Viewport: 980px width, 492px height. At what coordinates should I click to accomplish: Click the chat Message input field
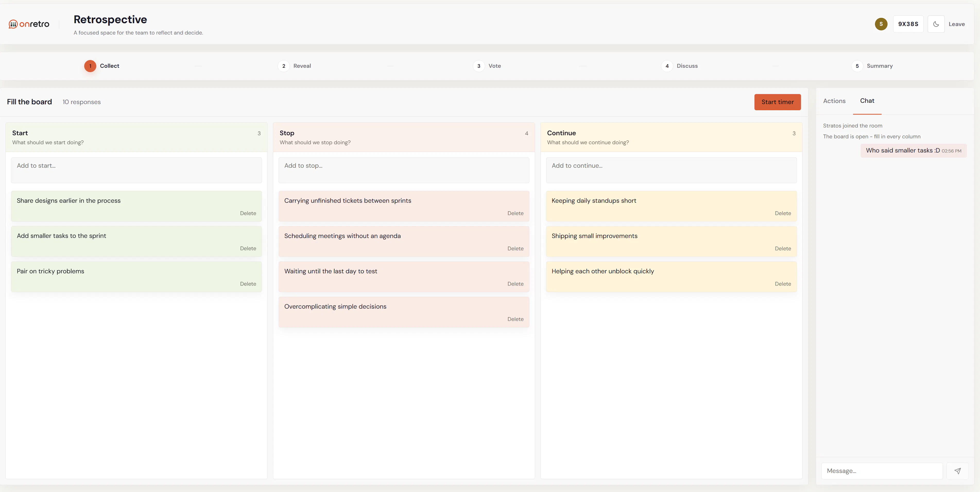pyautogui.click(x=882, y=471)
